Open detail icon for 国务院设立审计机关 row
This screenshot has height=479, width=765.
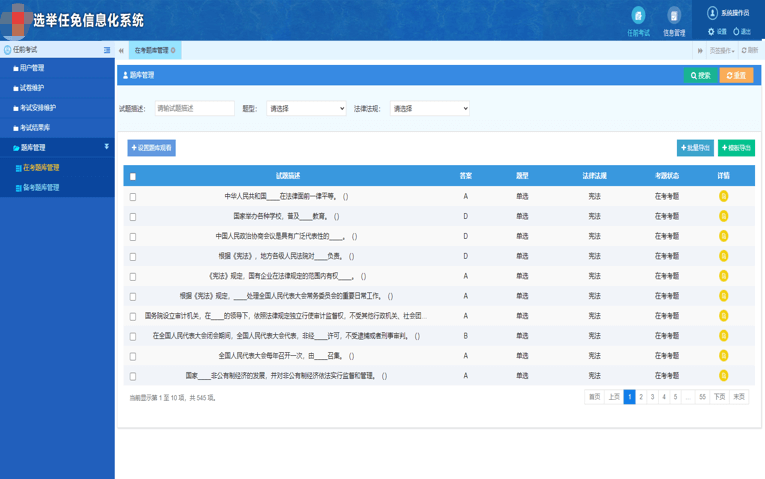point(724,316)
